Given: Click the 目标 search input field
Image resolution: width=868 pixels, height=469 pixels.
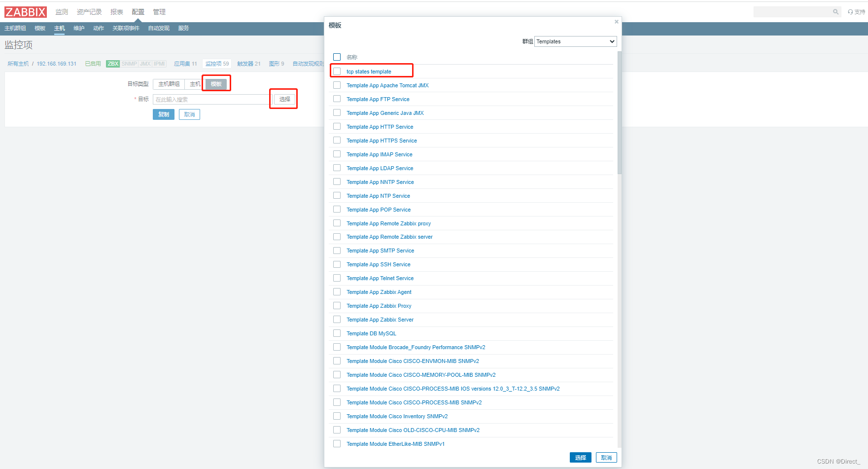Looking at the screenshot, I should pyautogui.click(x=212, y=100).
